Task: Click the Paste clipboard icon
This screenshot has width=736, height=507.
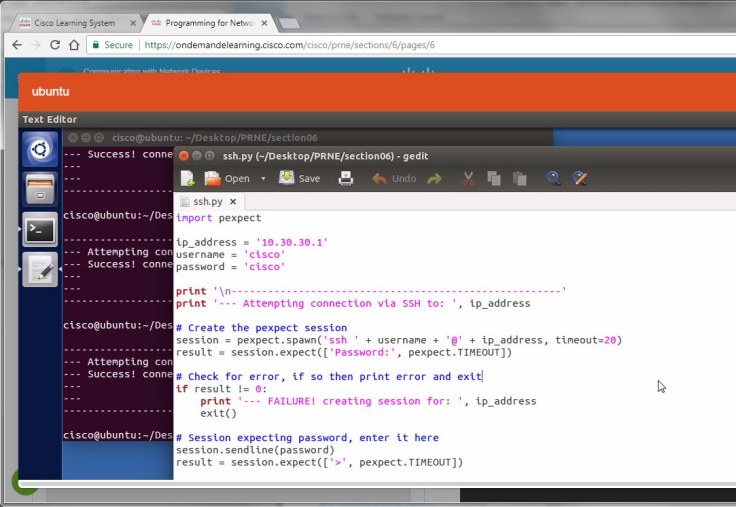Action: pyautogui.click(x=519, y=179)
